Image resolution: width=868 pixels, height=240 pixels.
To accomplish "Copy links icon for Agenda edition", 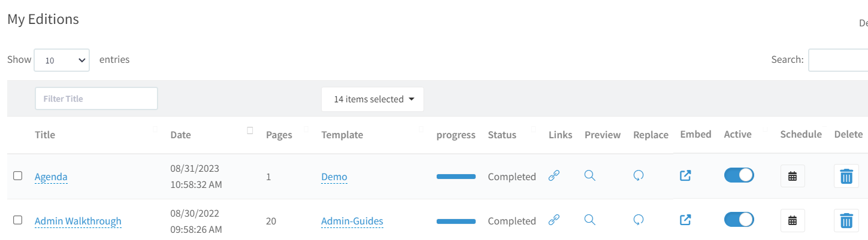I will 554,176.
